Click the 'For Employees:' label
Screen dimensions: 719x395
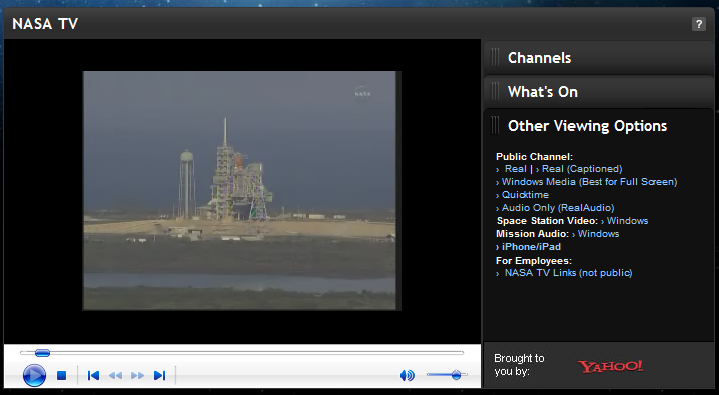point(534,261)
